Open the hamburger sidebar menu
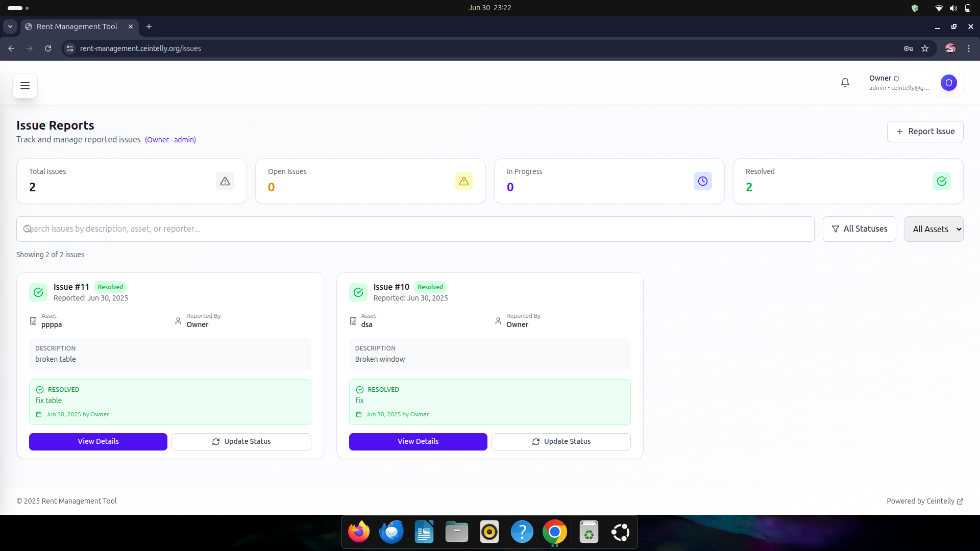The image size is (980, 551). [x=25, y=86]
